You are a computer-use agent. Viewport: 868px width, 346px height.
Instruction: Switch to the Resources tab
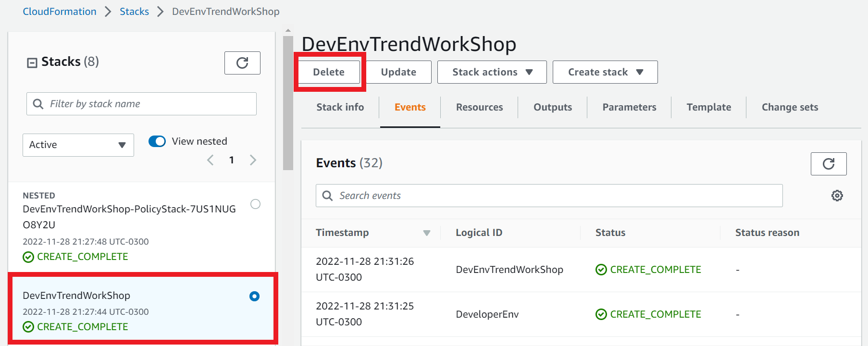[480, 107]
